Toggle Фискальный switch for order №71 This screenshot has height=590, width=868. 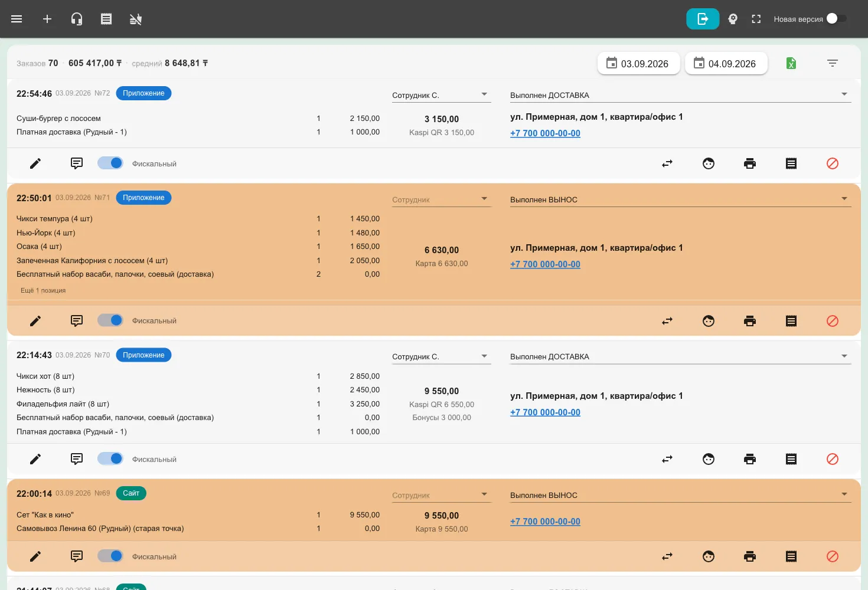pos(110,320)
